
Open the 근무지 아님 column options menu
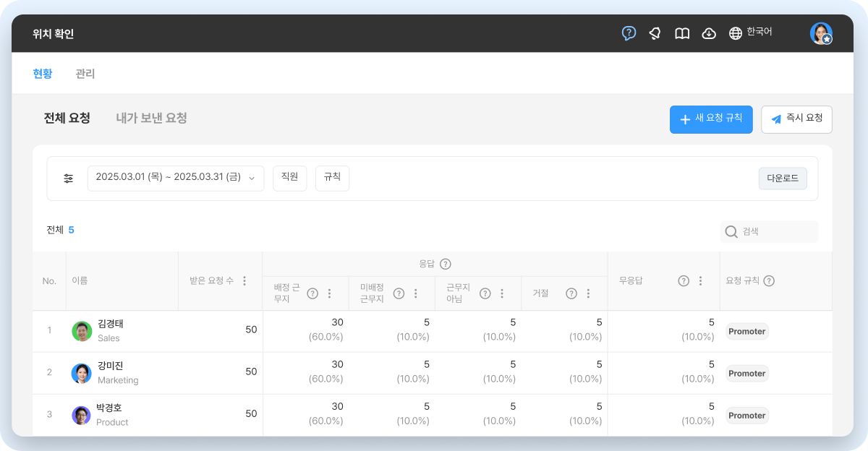[x=502, y=293]
